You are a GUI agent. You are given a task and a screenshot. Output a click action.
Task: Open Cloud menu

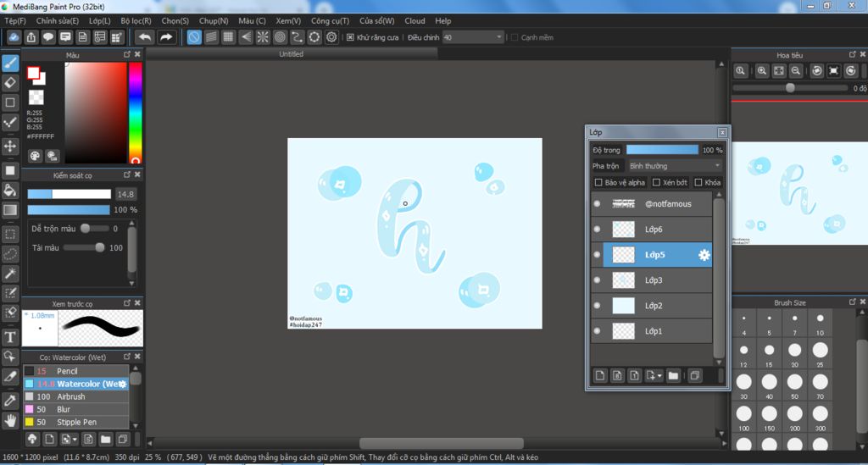point(415,21)
